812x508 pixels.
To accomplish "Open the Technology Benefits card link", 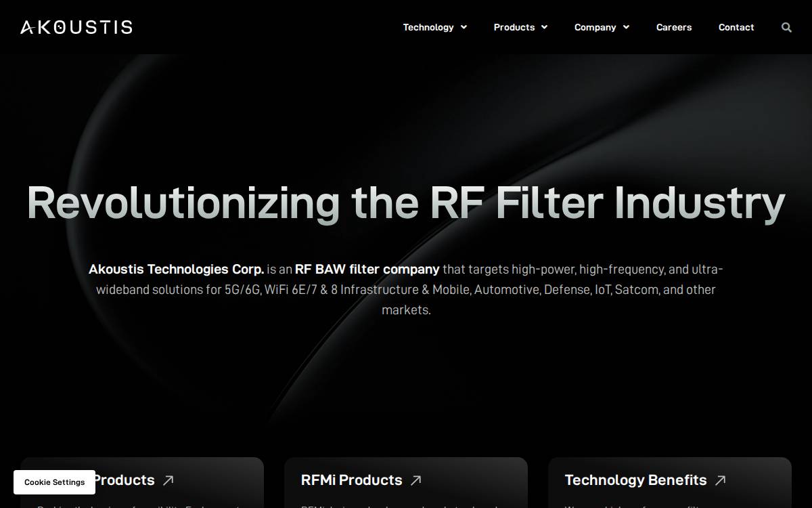I will pos(636,480).
